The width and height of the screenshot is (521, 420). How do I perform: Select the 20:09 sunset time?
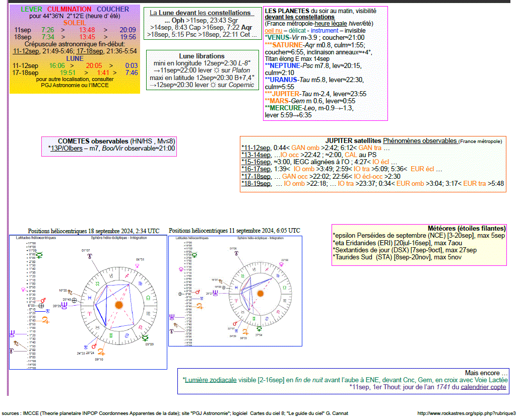128,30
